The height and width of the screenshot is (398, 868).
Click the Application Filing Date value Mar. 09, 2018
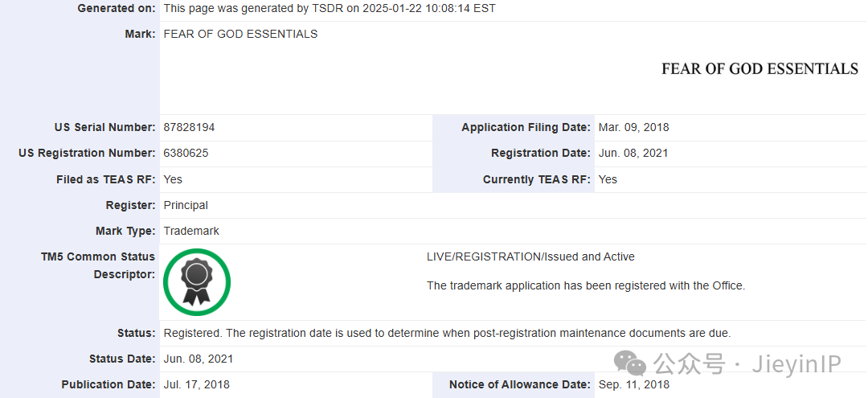tap(633, 127)
